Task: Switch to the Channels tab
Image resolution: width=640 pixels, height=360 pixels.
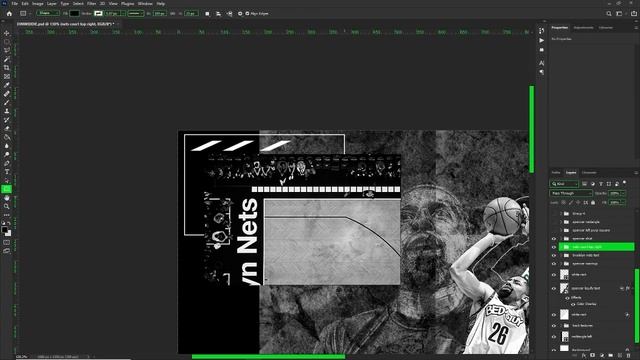Action: point(589,173)
